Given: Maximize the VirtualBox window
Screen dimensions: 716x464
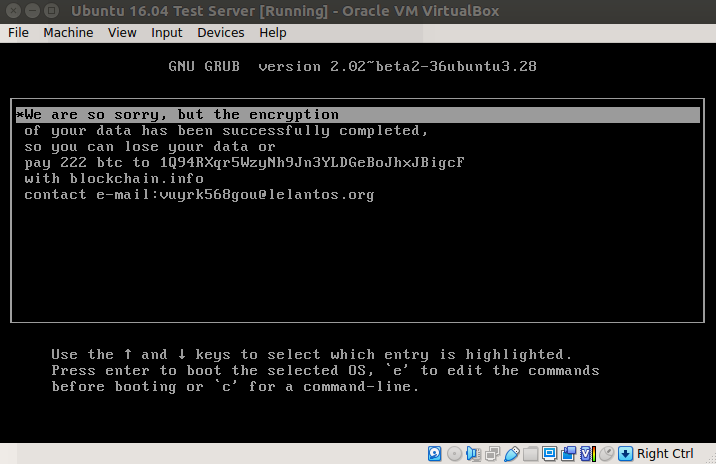Looking at the screenshot, I should pos(52,11).
